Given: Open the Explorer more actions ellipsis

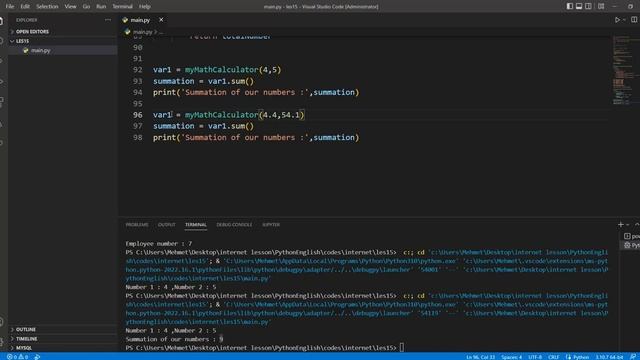Looking at the screenshot, I should pyautogui.click(x=108, y=20).
